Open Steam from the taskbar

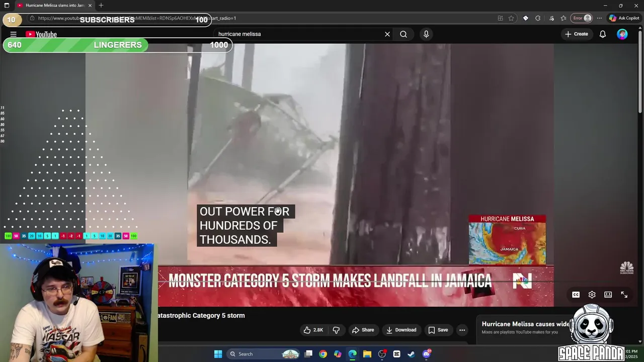411,354
